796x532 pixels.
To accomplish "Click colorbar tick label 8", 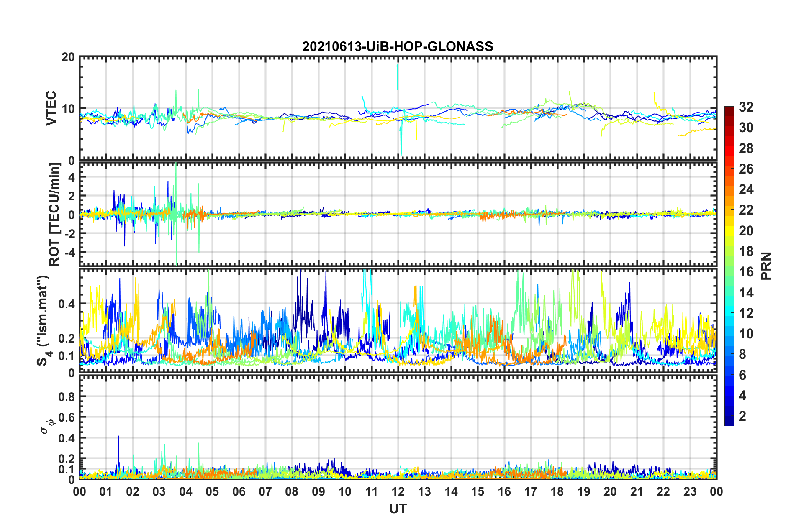I will pos(742,354).
